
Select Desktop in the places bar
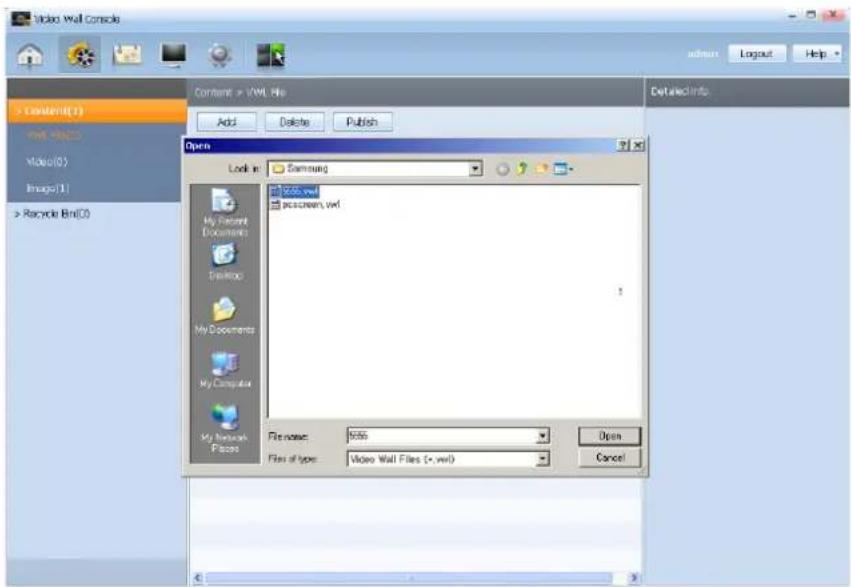click(x=225, y=261)
